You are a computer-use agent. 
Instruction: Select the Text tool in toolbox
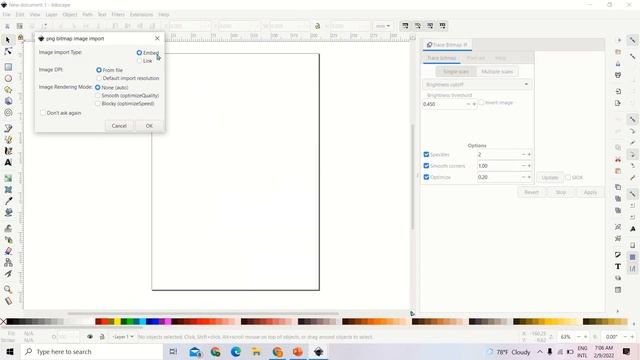pos(8,162)
